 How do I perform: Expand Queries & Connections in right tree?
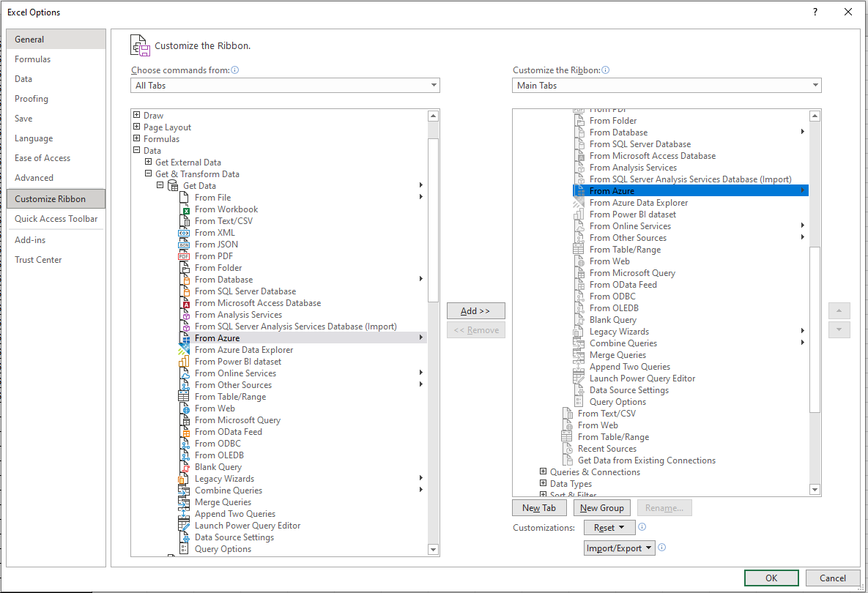coord(543,471)
